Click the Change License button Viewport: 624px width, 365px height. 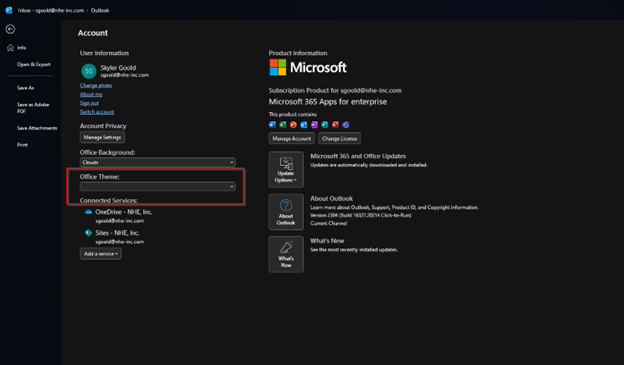339,139
